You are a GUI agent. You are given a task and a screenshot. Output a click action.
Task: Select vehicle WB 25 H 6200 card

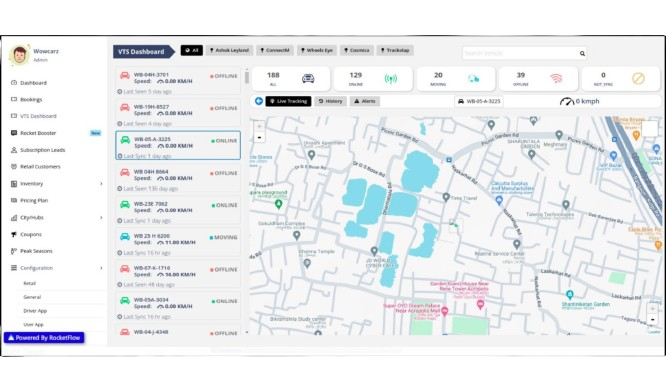point(178,242)
